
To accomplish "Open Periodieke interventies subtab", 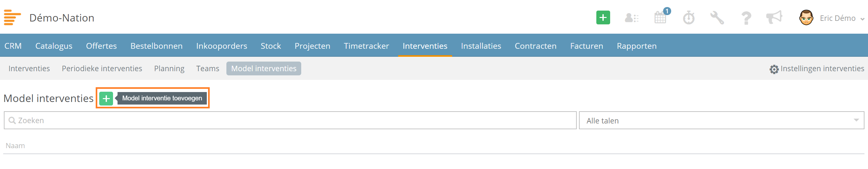I will [x=102, y=69].
